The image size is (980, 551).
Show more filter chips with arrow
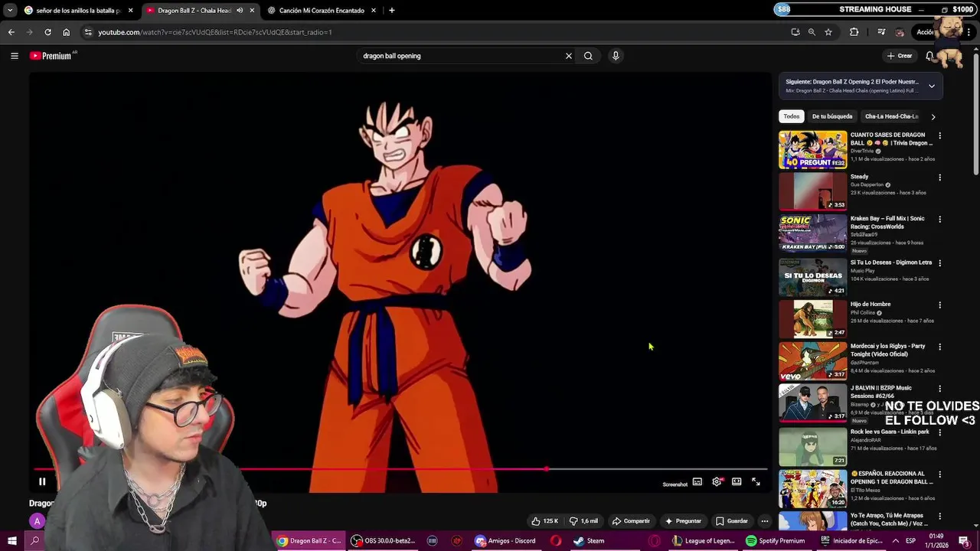[933, 117]
